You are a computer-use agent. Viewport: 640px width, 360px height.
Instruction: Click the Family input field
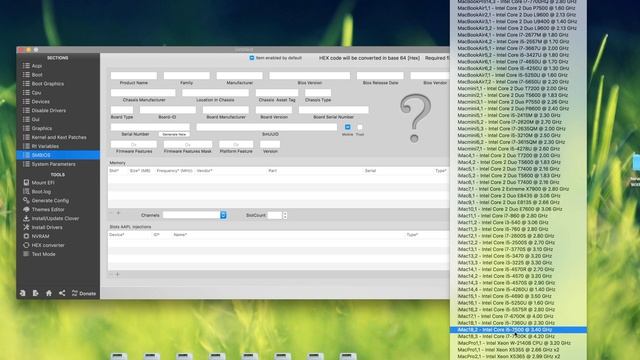[x=187, y=76]
